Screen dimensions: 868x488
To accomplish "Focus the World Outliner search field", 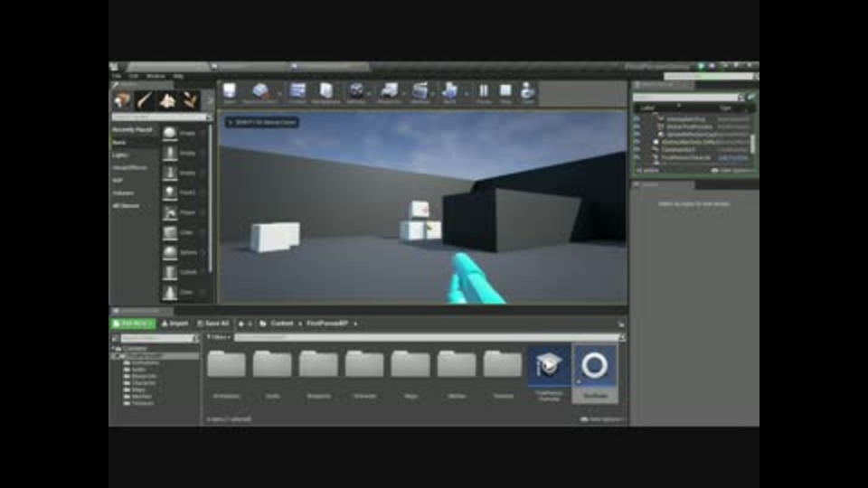I will [686, 98].
